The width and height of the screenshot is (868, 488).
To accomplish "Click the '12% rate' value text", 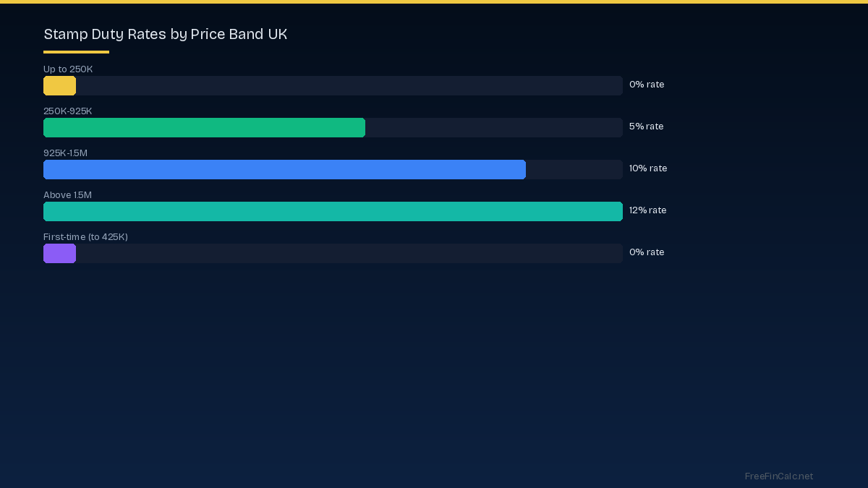I will coord(647,210).
